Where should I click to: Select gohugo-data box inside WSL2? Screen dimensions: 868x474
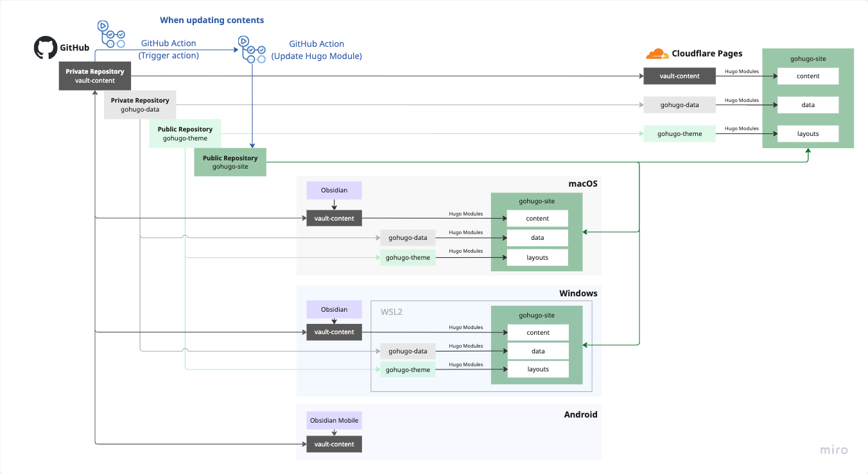pos(408,351)
